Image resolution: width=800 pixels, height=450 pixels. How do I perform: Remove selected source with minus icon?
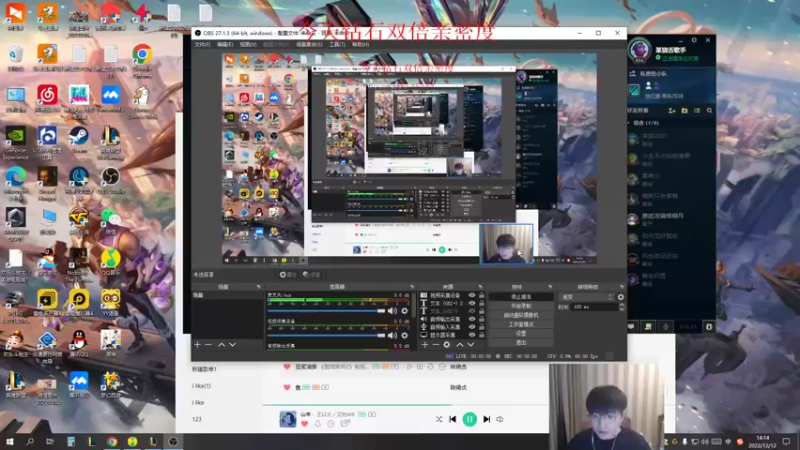(x=435, y=345)
